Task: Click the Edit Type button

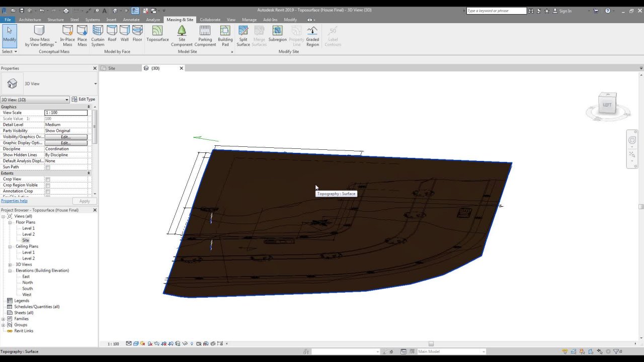Action: click(84, 99)
